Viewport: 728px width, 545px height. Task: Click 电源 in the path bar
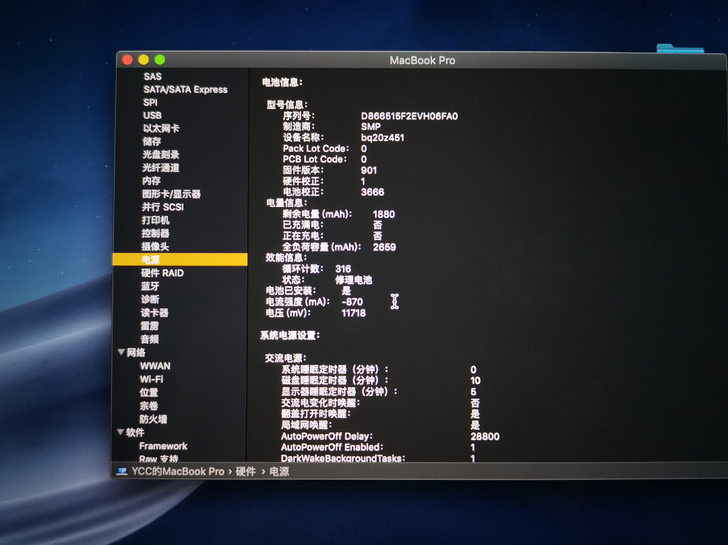pos(280,472)
